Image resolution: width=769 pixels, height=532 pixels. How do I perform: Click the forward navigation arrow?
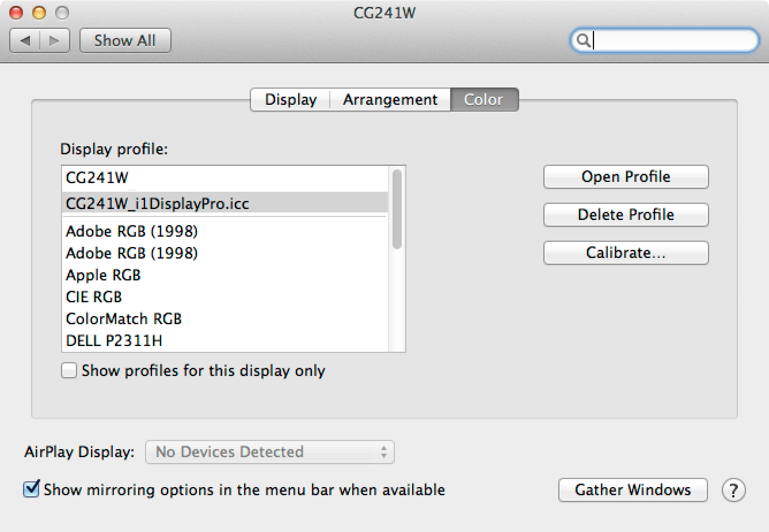(55, 41)
